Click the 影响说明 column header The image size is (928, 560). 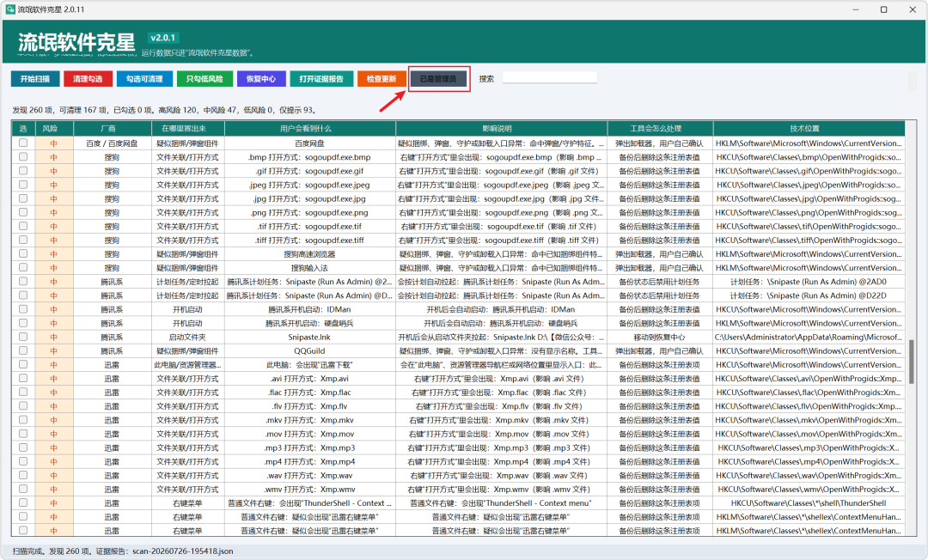[501, 128]
